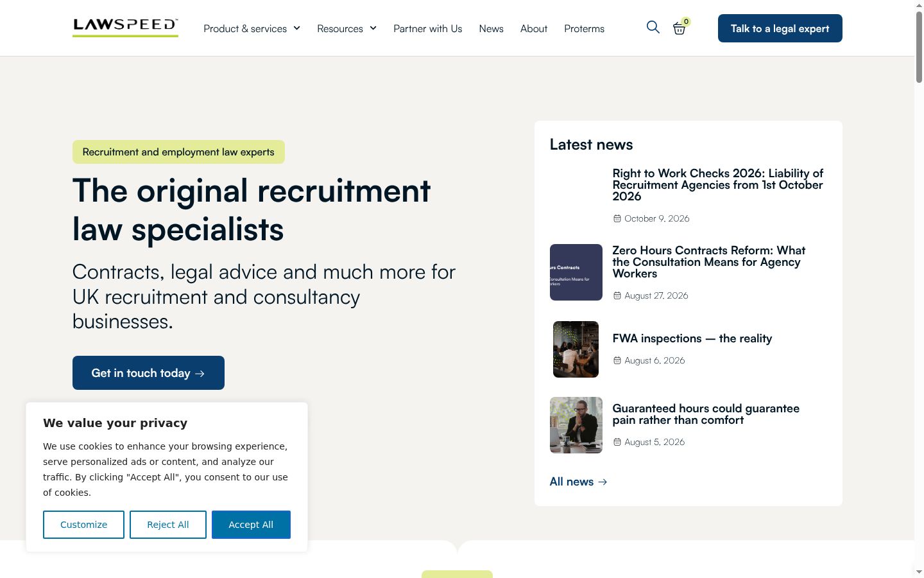The width and height of the screenshot is (924, 578).
Task: Click the Zero Hours Contracts thumbnail
Action: [x=576, y=272]
